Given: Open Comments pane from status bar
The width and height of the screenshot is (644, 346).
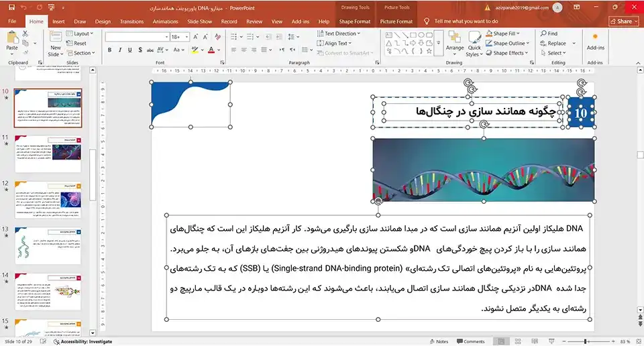Looking at the screenshot, I should [x=471, y=341].
